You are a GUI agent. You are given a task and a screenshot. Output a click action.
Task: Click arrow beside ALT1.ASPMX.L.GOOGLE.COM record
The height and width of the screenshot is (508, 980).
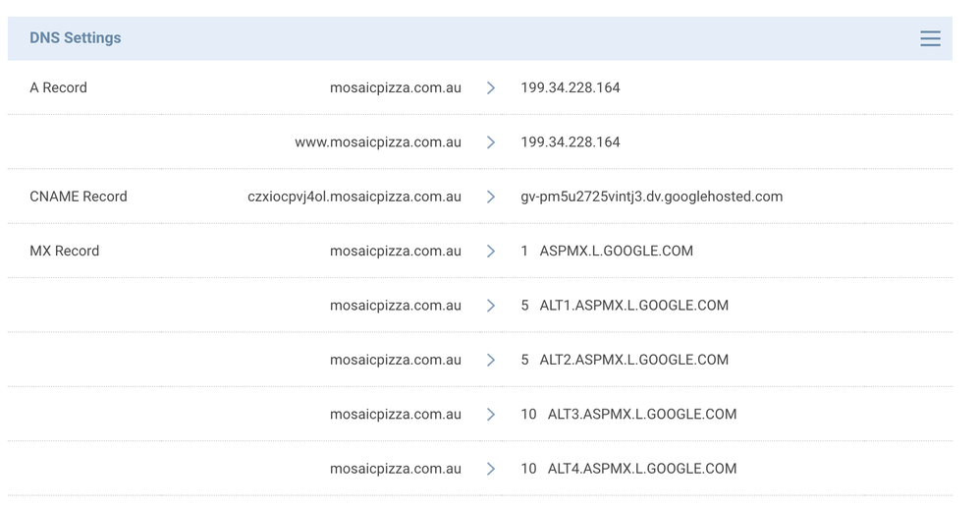[491, 306]
